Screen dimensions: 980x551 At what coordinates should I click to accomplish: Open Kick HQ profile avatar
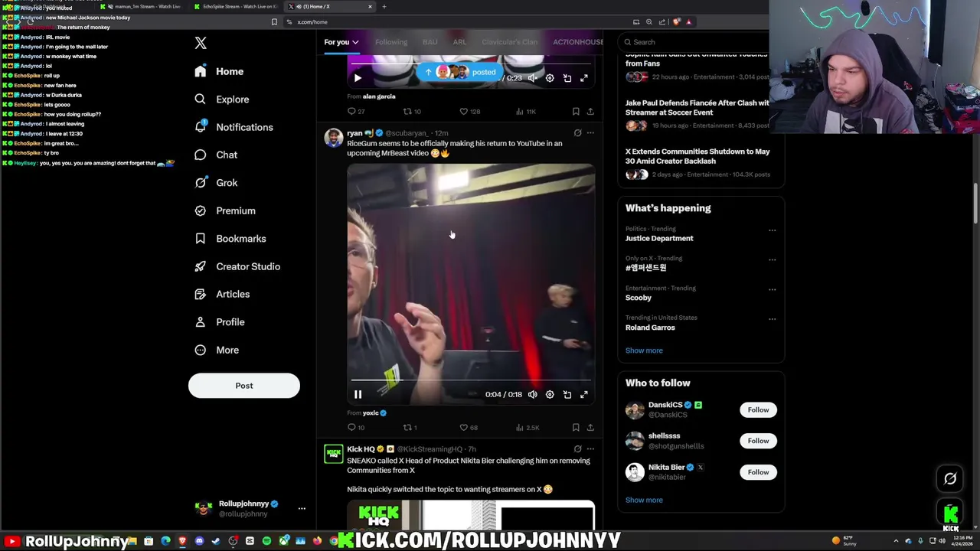(x=333, y=454)
